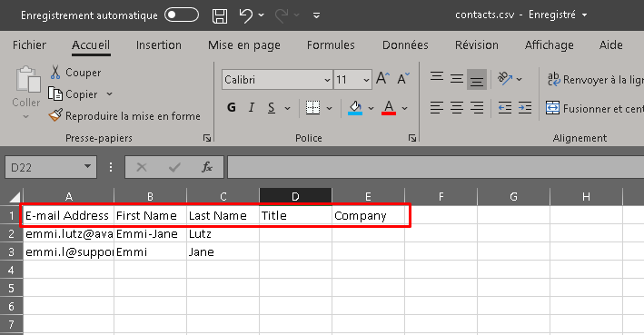Open the Name Box dropdown arrow
The height and width of the screenshot is (335, 644).
(x=87, y=167)
